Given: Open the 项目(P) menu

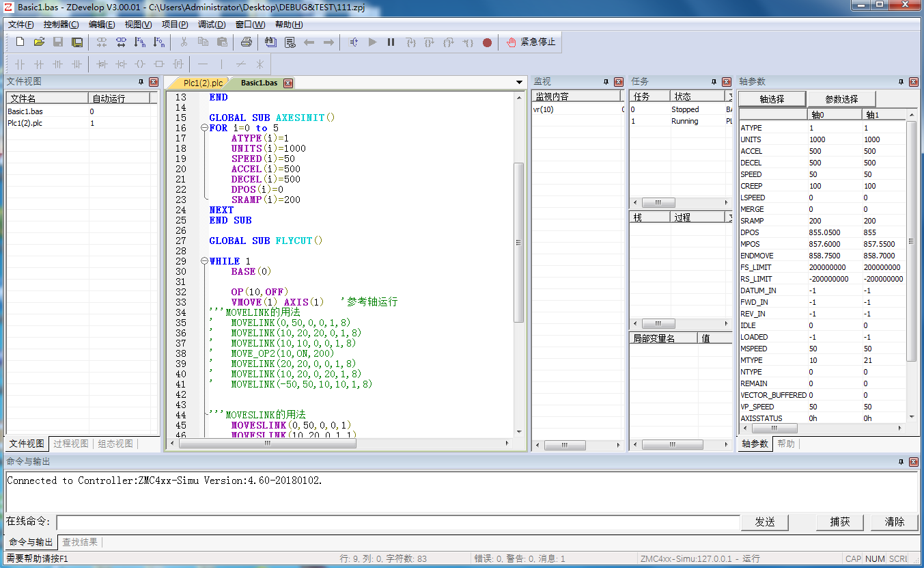Looking at the screenshot, I should click(x=175, y=25).
